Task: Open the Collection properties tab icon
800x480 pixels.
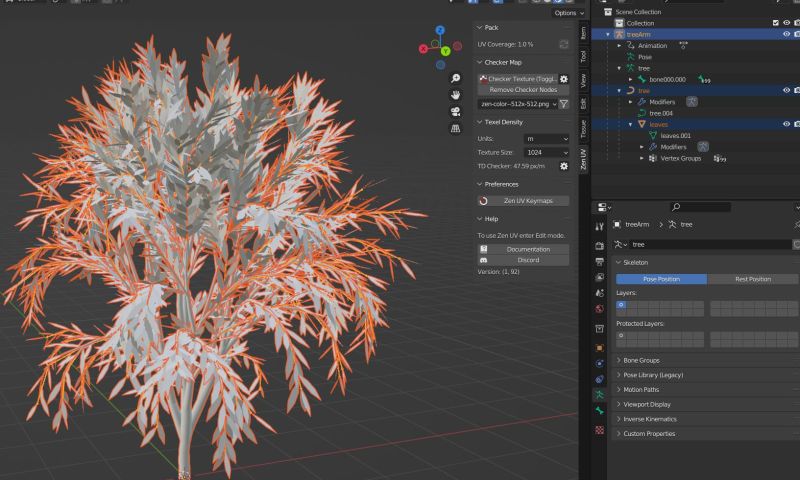Action: point(599,329)
